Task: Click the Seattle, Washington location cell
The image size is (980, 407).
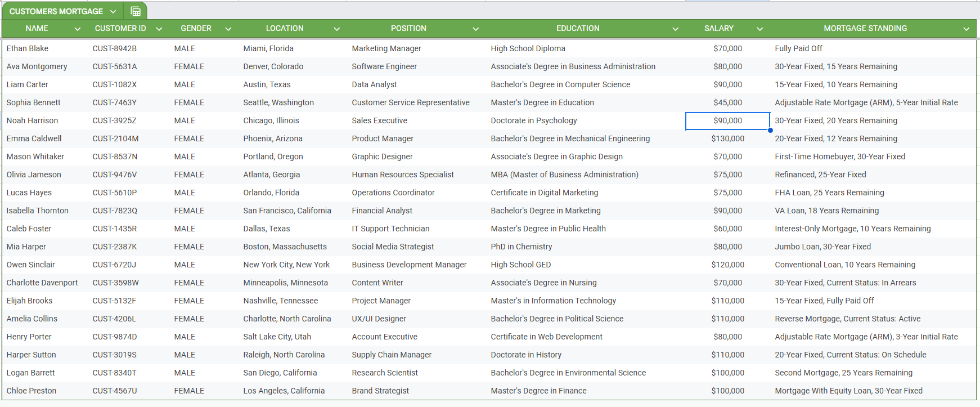Action: 278,102
